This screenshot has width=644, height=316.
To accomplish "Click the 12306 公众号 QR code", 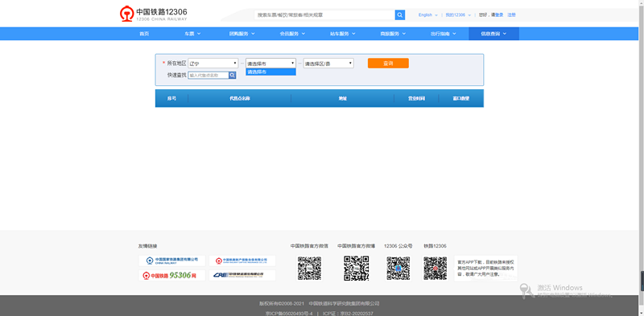I will (x=398, y=269).
